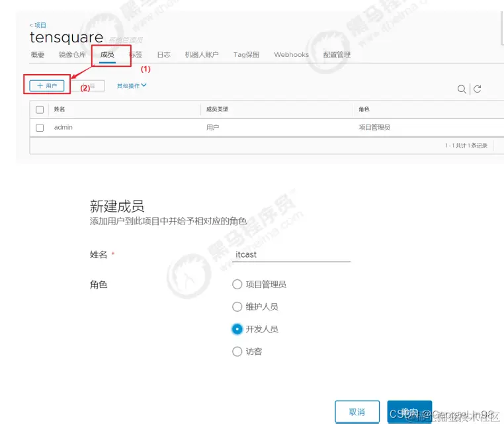
Task: Tick the checkbox for the admin row
Action: [40, 128]
